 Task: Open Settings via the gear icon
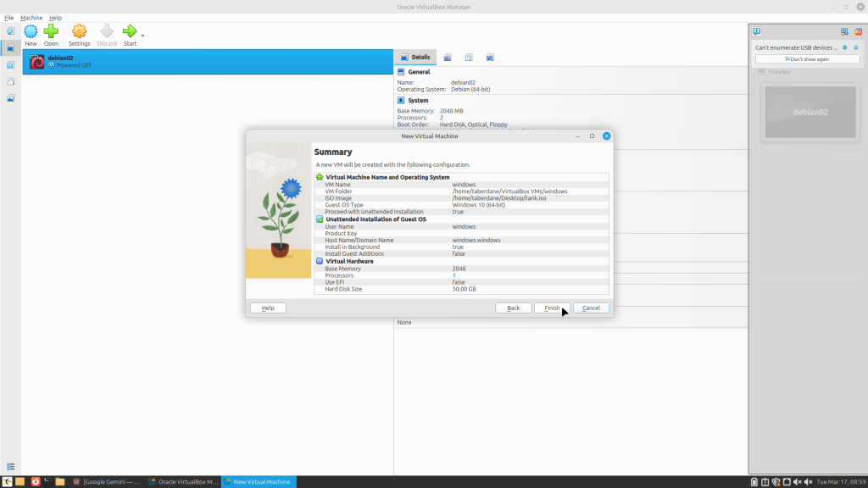(79, 32)
